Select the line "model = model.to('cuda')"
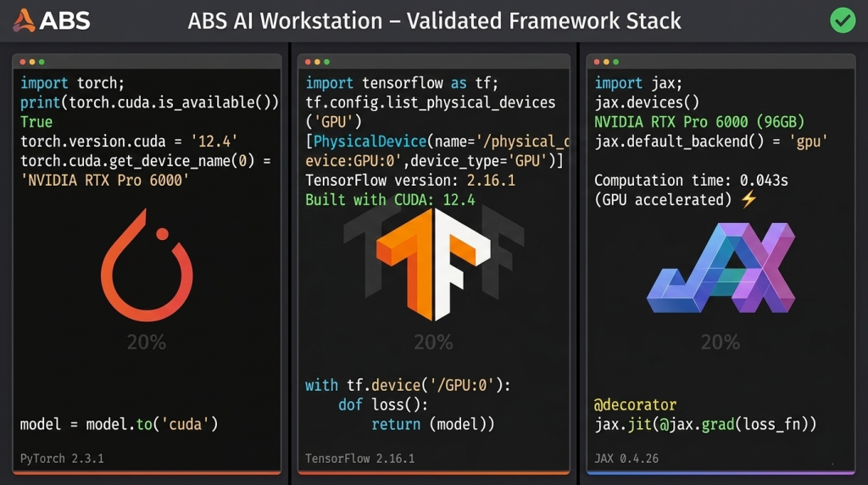Viewport: 868px width, 485px height. click(119, 425)
